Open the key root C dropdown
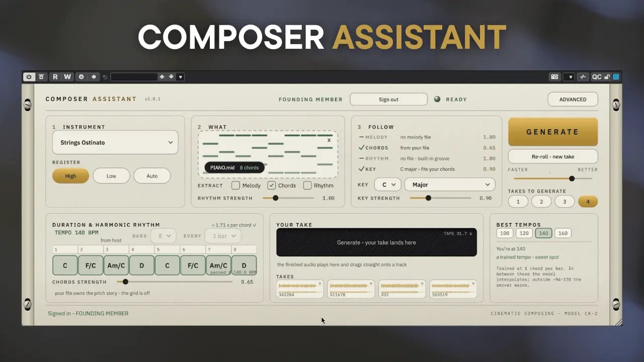Image resolution: width=644 pixels, height=362 pixels. 388,185
